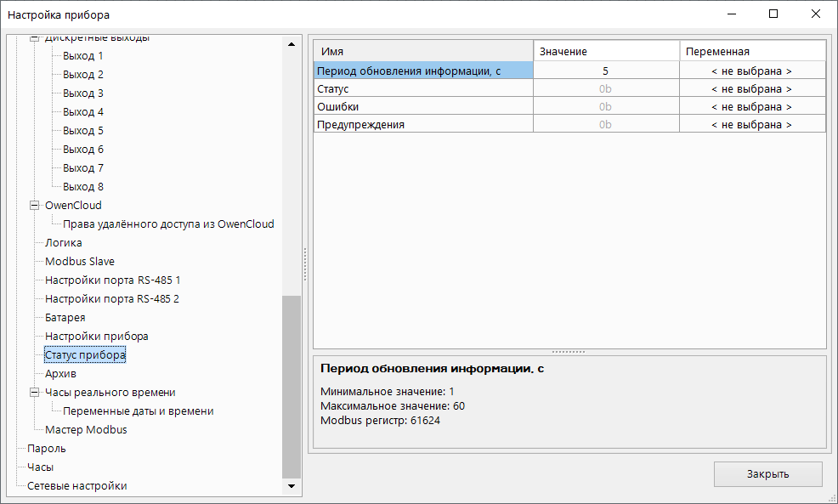Click the Имя column header
Image resolution: width=838 pixels, height=504 pixels.
423,52
